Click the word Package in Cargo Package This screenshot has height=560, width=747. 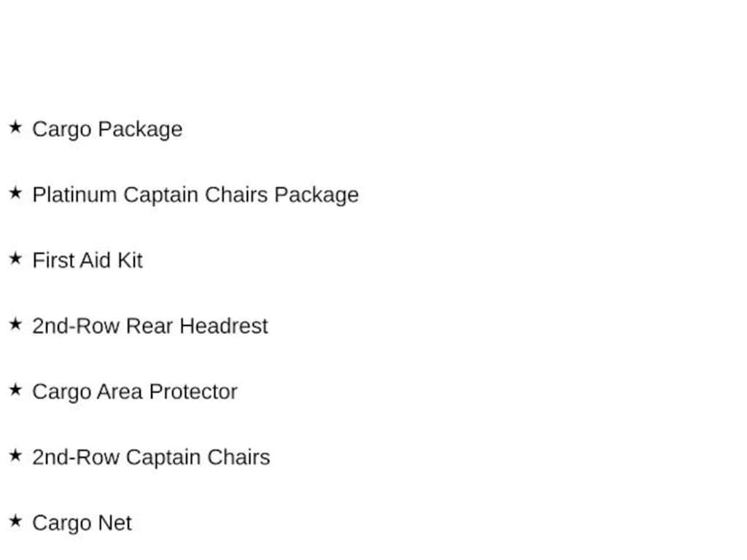(x=140, y=130)
